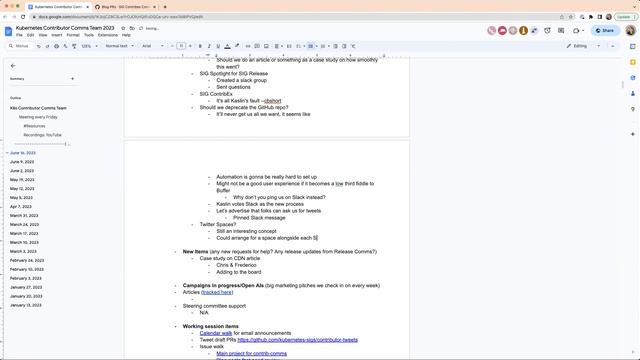Collapse the June 16, 2023 outline entry

click(x=7, y=153)
